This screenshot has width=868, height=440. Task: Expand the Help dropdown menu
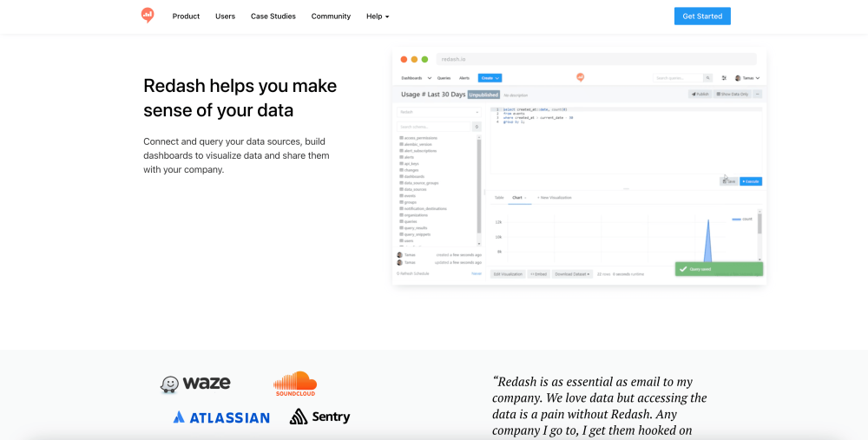[378, 16]
